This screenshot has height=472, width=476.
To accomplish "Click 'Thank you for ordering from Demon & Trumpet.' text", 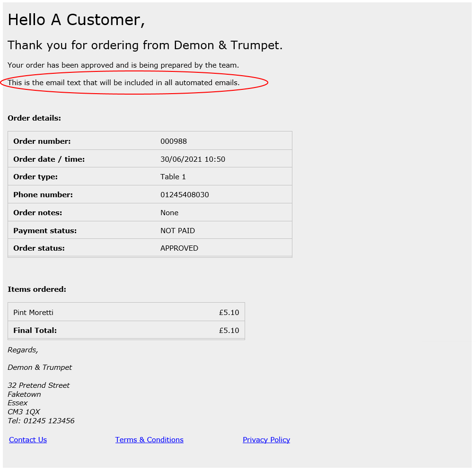I will pos(145,45).
